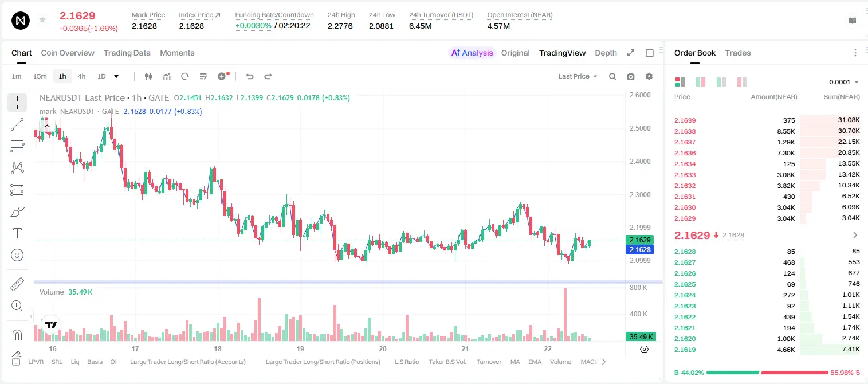
Task: Choose the text annotation tool
Action: click(x=17, y=233)
